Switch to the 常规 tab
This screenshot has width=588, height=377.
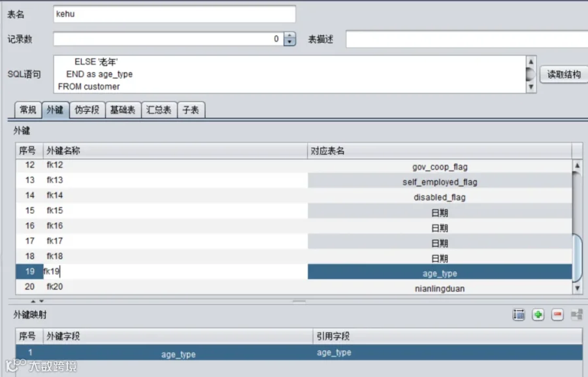tap(28, 110)
